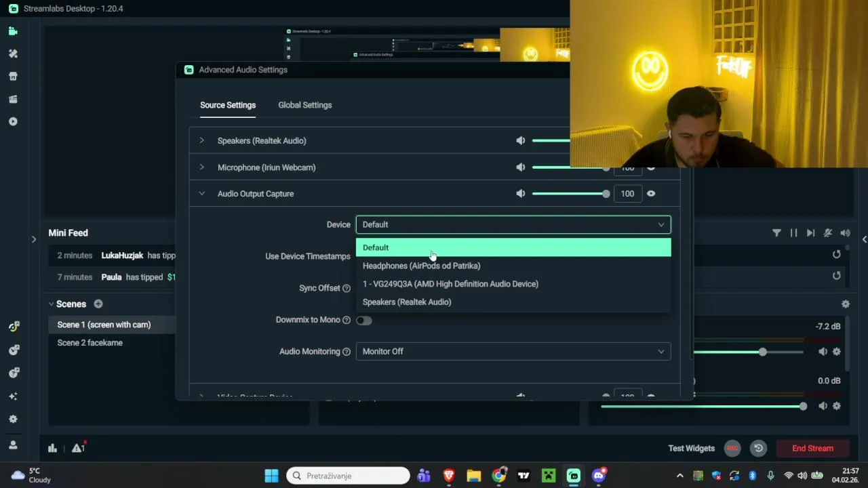Viewport: 868px width, 488px height.
Task: Click Audio Monitoring help question icon
Action: [x=347, y=352]
